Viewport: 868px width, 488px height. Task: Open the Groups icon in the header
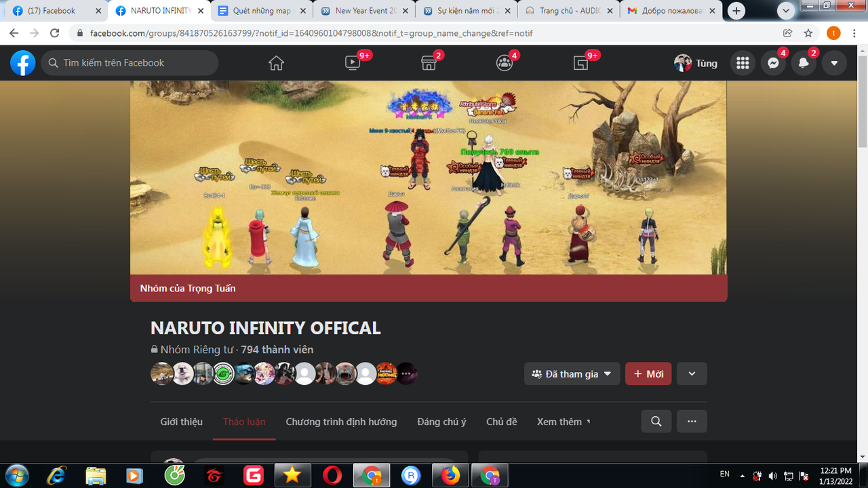pyautogui.click(x=505, y=63)
